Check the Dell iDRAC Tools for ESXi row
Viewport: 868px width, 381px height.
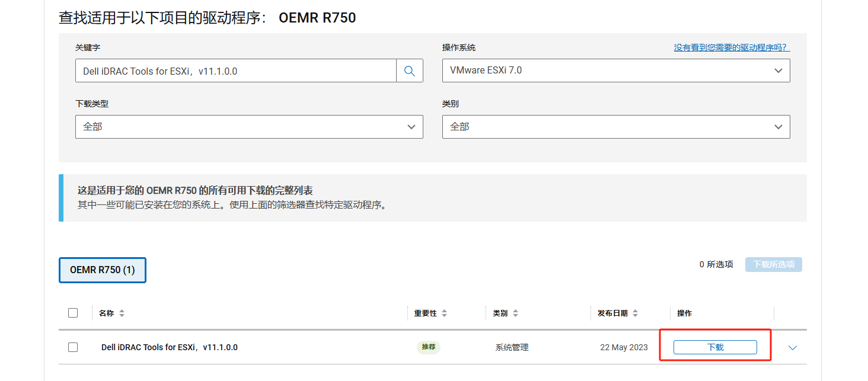(73, 347)
